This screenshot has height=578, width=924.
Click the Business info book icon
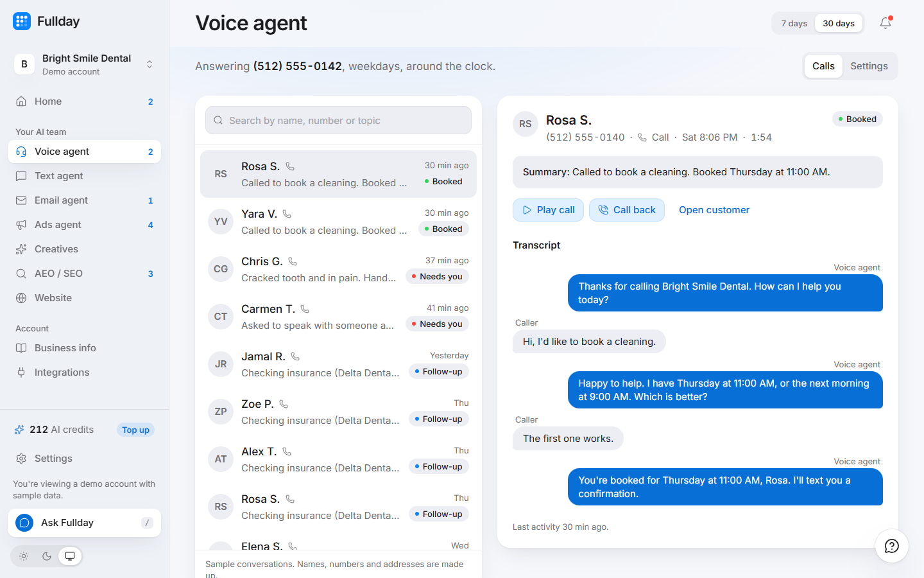[21, 348]
